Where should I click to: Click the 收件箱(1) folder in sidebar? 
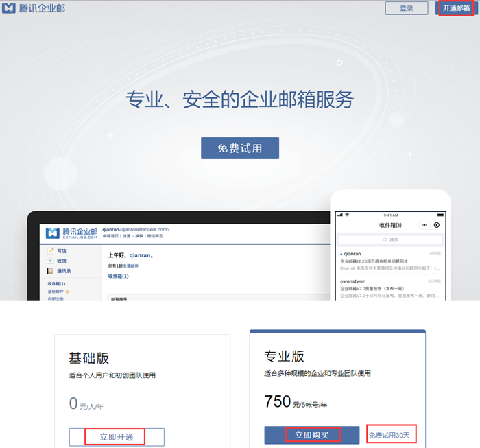57,283
